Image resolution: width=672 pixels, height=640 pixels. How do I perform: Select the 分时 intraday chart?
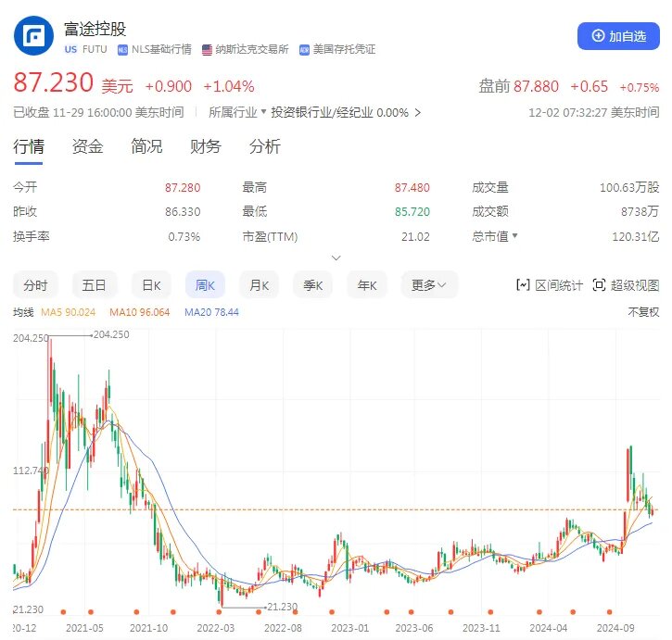[35, 285]
